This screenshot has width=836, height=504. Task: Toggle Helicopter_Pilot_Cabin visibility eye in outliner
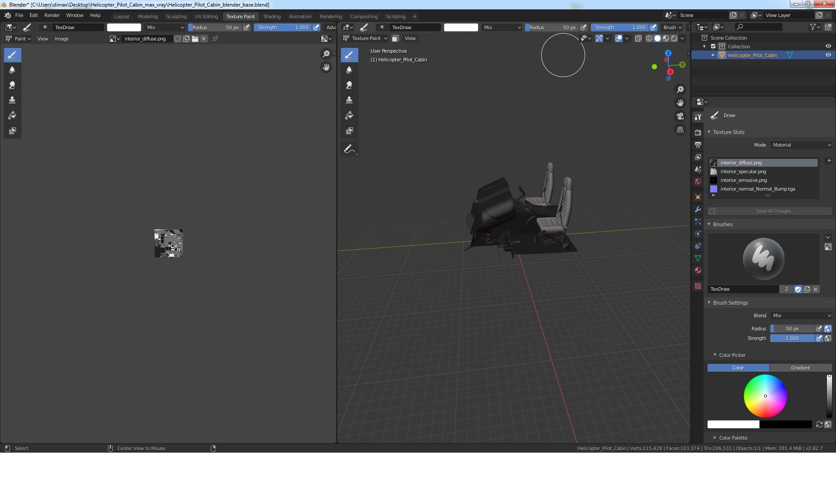tap(828, 55)
